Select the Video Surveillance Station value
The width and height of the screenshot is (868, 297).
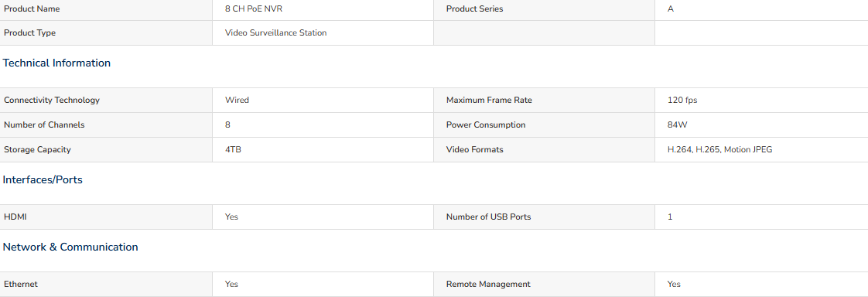275,32
